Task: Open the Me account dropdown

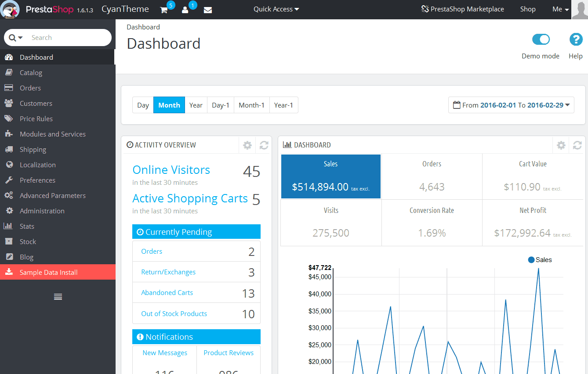Action: point(560,9)
